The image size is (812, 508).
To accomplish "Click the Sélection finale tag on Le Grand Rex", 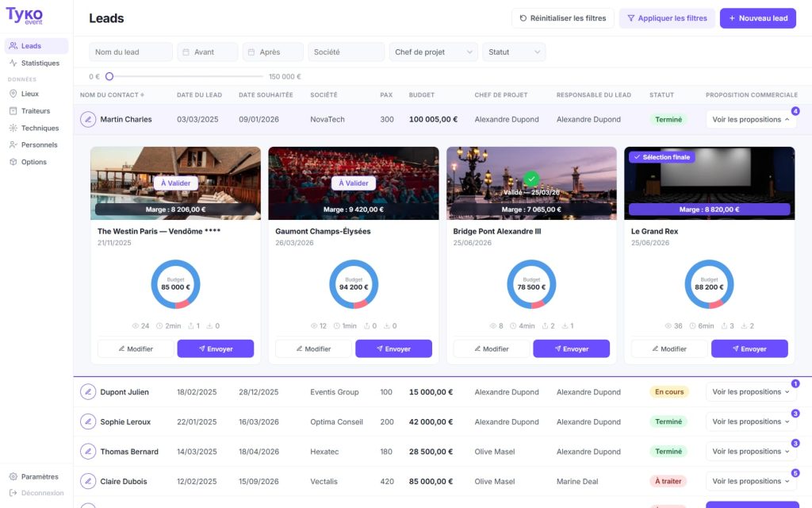I will tap(662, 157).
